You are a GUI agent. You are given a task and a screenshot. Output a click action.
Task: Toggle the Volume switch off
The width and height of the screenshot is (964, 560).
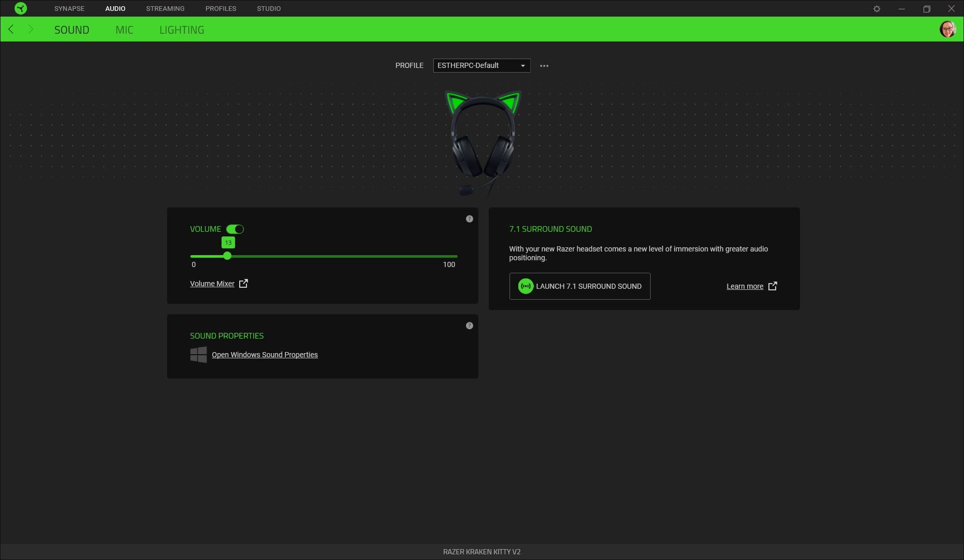235,229
